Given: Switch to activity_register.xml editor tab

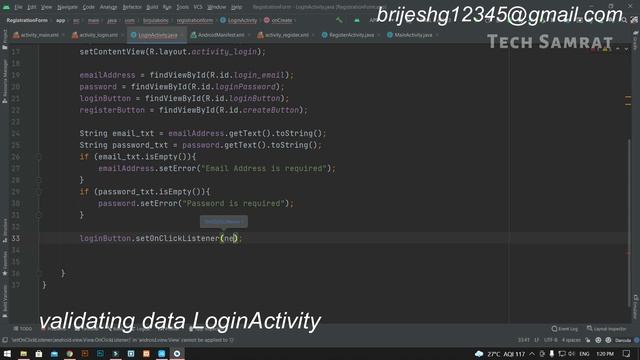Looking at the screenshot, I should click(x=286, y=35).
